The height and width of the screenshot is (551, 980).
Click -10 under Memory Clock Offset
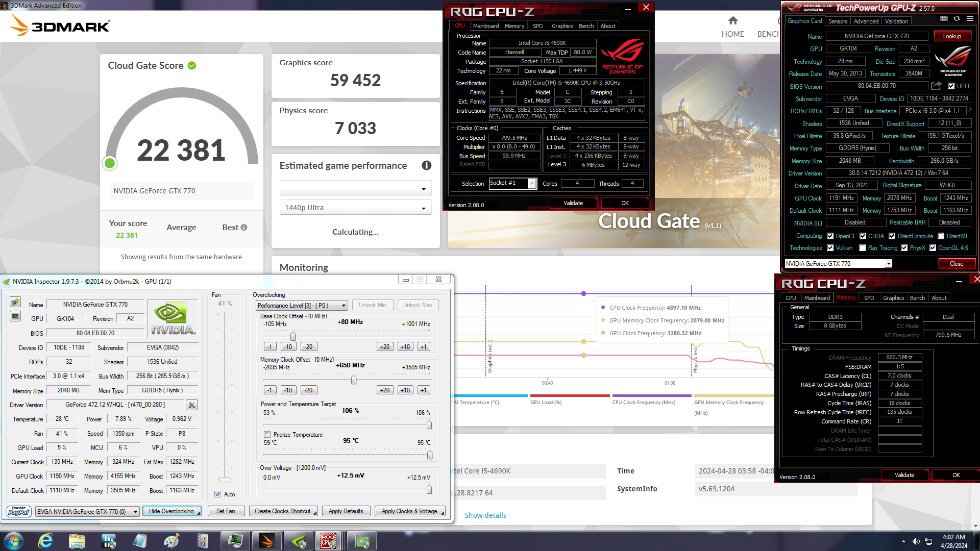tap(288, 390)
